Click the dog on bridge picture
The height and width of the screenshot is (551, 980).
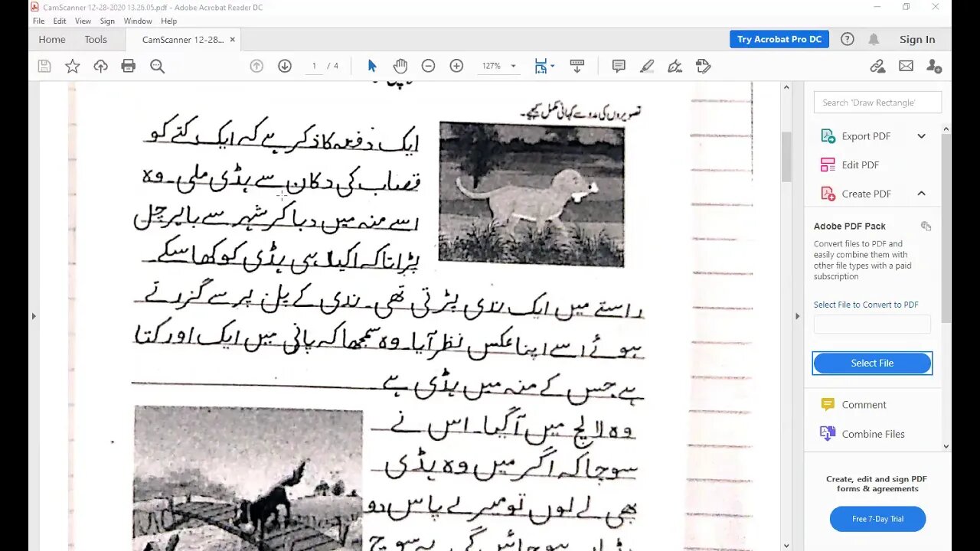248,479
